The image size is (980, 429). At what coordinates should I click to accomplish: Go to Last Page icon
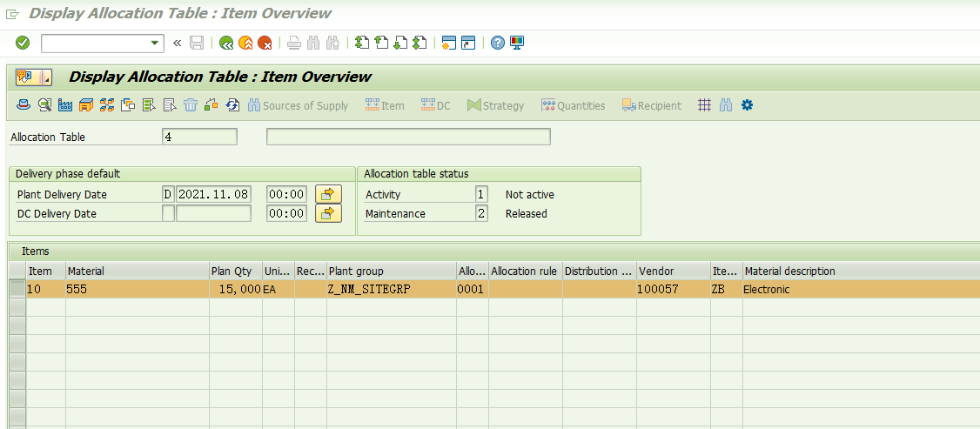click(x=420, y=44)
